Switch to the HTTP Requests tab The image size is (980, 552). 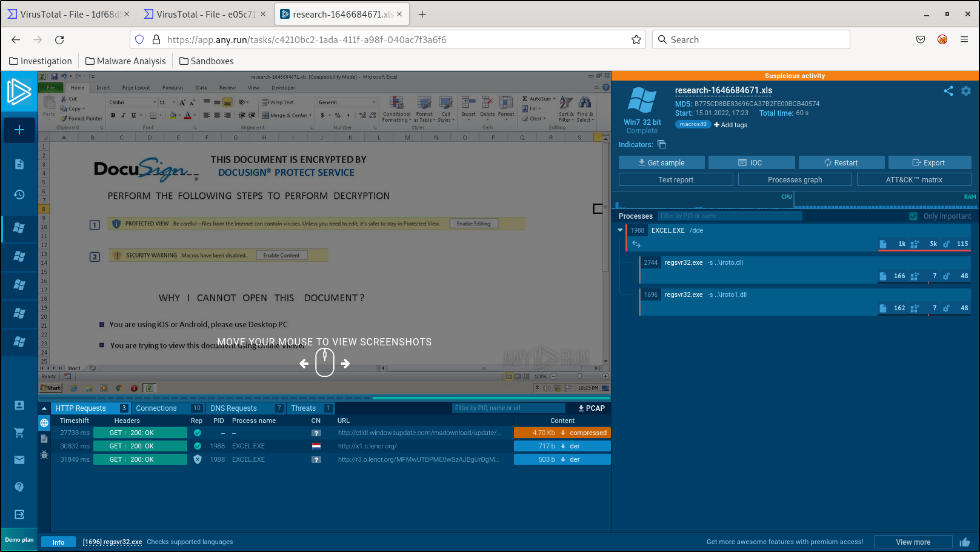(91, 408)
